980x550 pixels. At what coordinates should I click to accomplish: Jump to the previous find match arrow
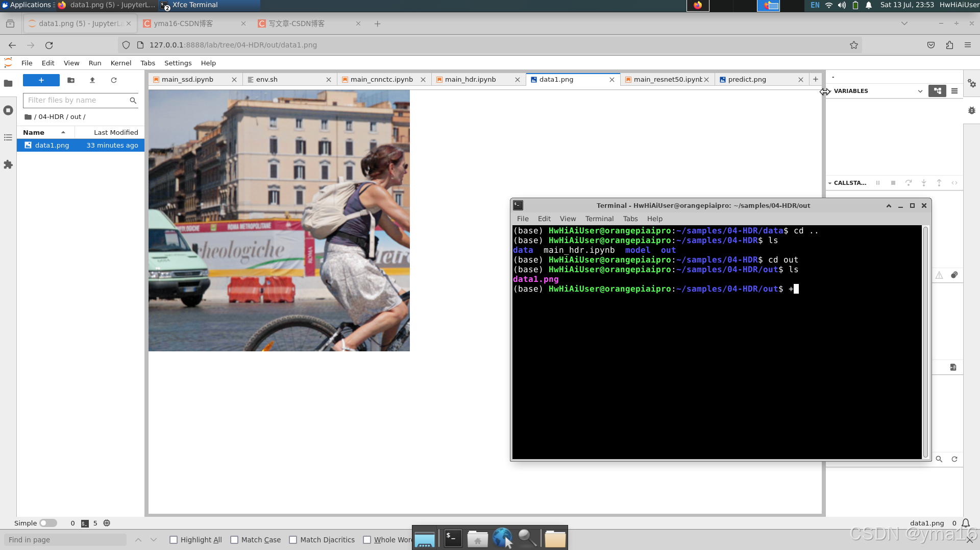point(138,540)
